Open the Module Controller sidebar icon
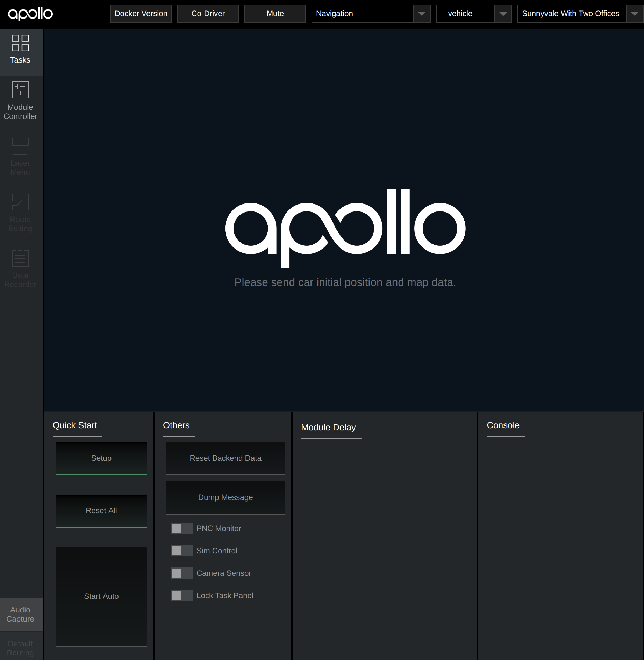The image size is (644, 660). pyautogui.click(x=20, y=90)
